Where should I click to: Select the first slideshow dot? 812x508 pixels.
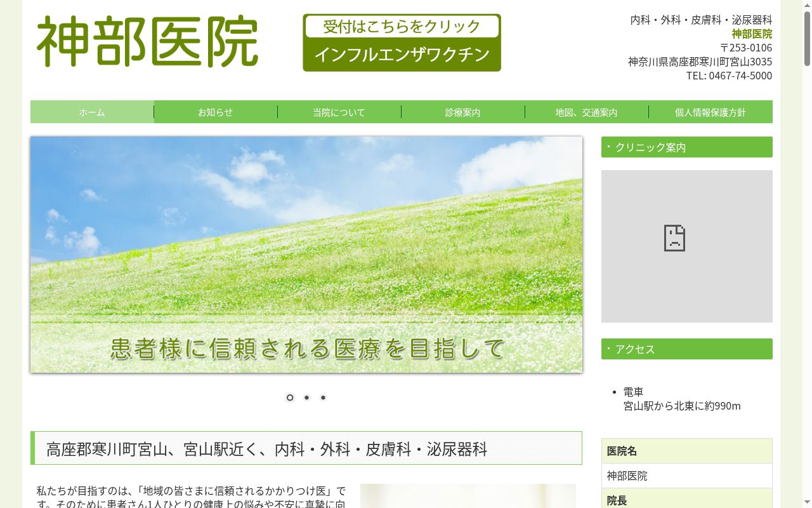click(x=290, y=398)
